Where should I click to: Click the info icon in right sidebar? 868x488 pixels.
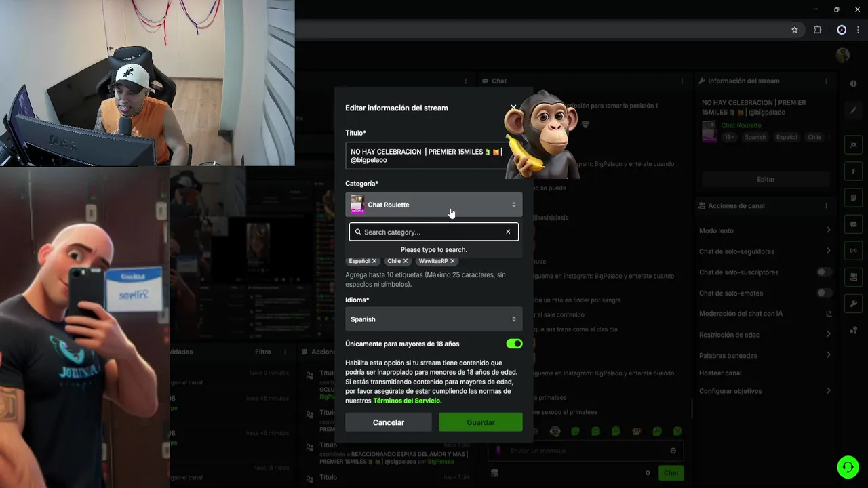853,83
